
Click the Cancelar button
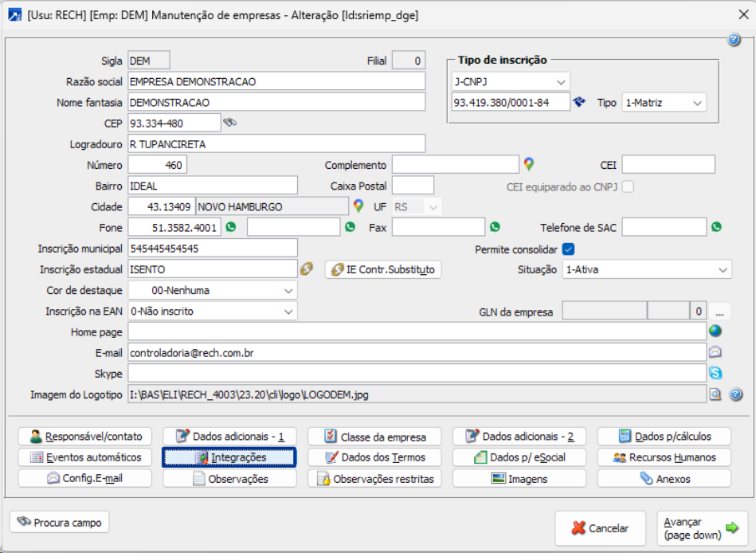(599, 528)
